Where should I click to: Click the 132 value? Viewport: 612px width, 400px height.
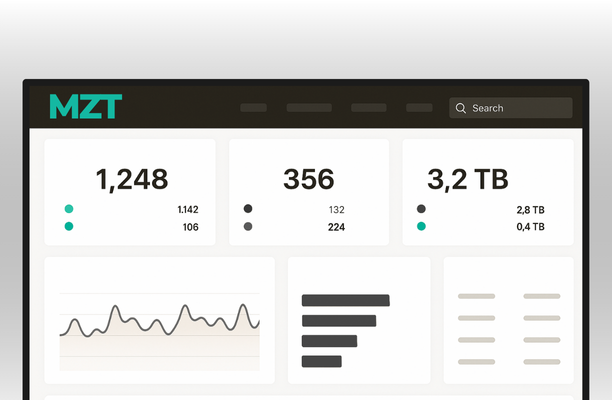(x=336, y=210)
